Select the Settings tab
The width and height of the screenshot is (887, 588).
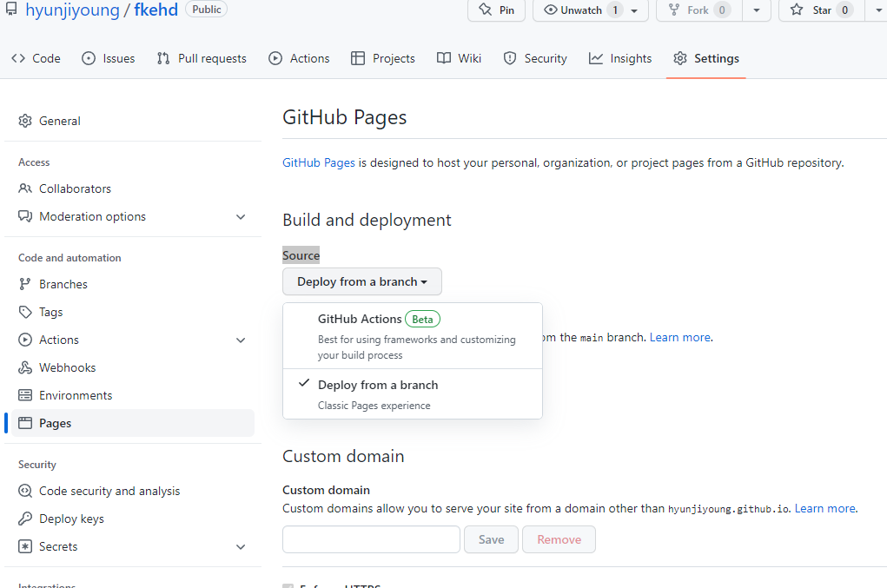point(706,58)
